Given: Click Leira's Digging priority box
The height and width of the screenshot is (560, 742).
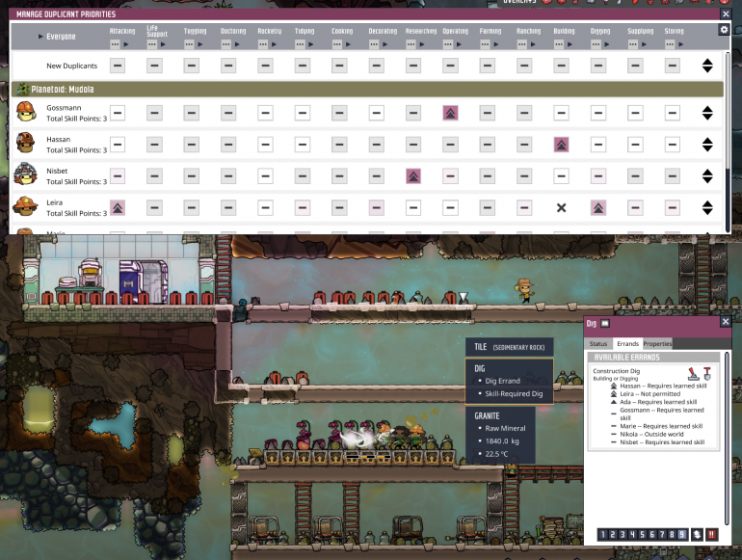Looking at the screenshot, I should 597,207.
